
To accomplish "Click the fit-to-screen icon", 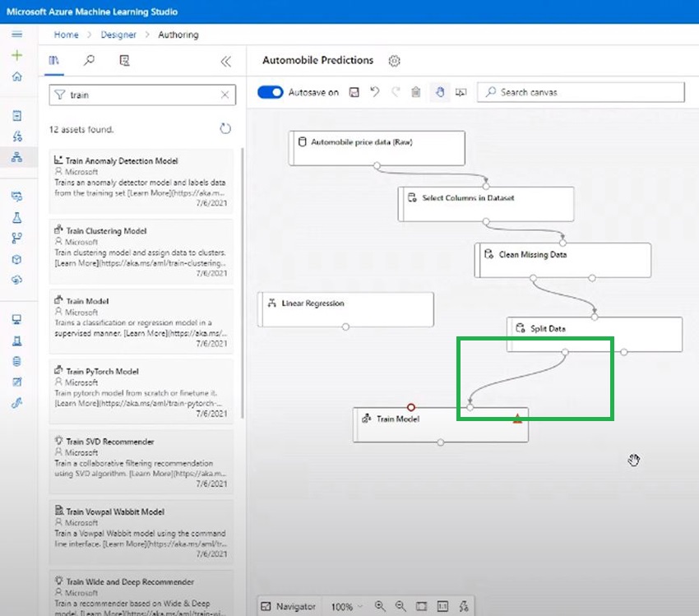I will click(x=421, y=606).
